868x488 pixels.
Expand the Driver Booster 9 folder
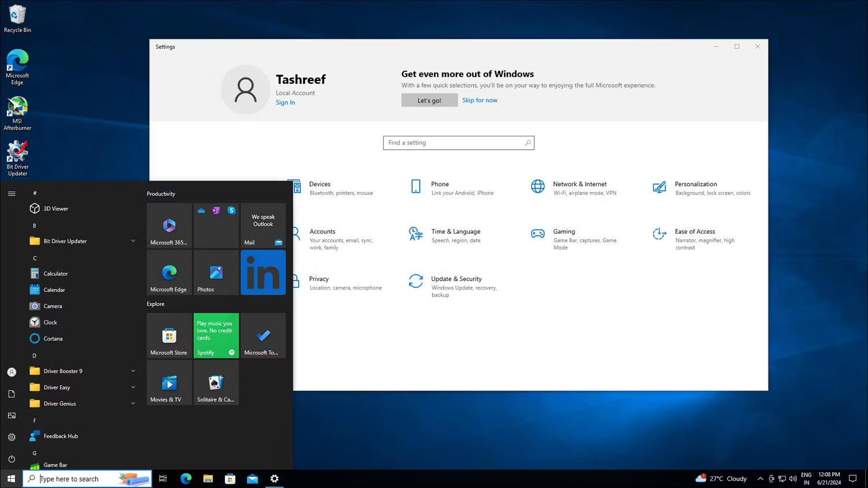pyautogui.click(x=133, y=371)
